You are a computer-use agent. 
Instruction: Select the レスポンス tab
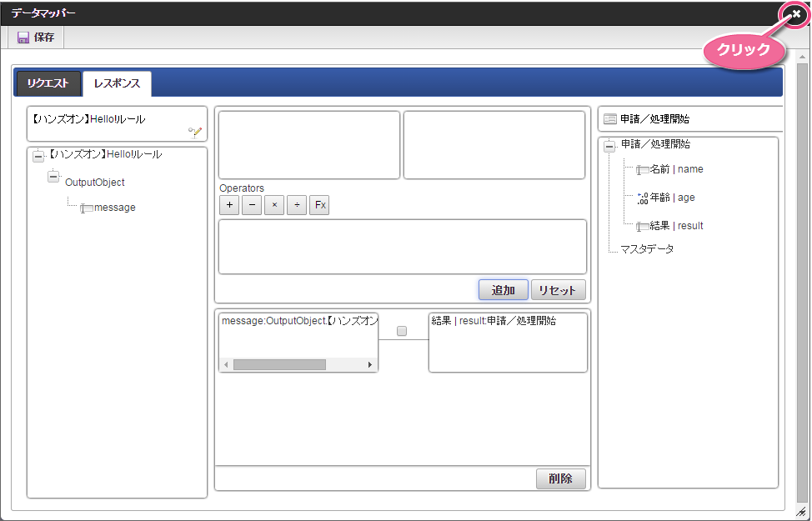click(x=117, y=83)
